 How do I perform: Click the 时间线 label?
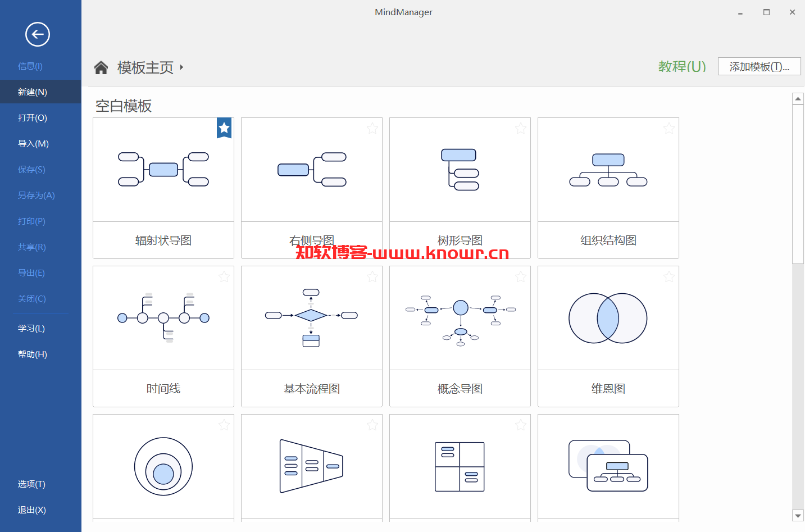point(163,389)
